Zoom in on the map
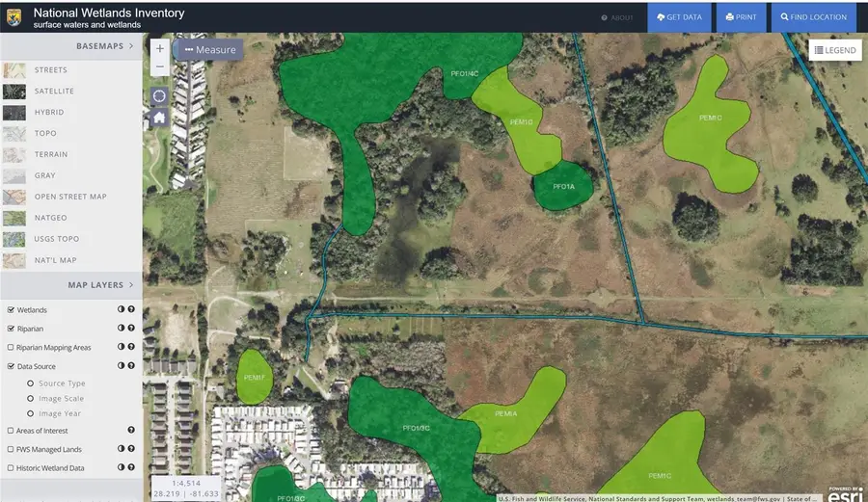The height and width of the screenshot is (502, 868). pos(160,48)
